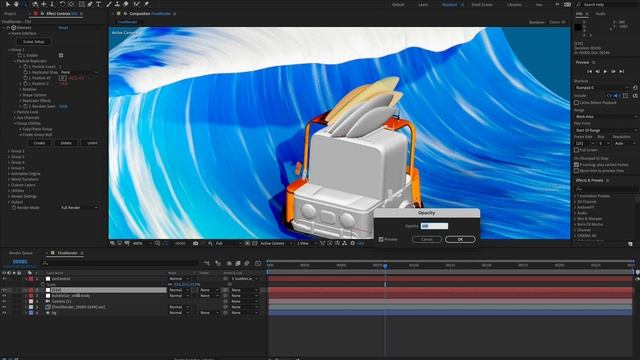Enable Cache Before Playback checkbox

576,102
